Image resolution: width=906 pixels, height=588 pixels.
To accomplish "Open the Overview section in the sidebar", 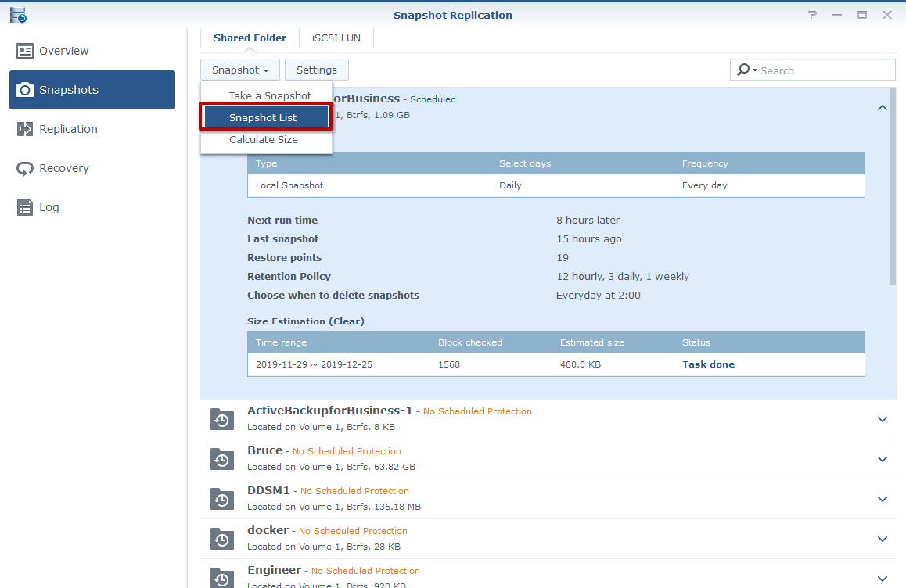I will click(62, 50).
